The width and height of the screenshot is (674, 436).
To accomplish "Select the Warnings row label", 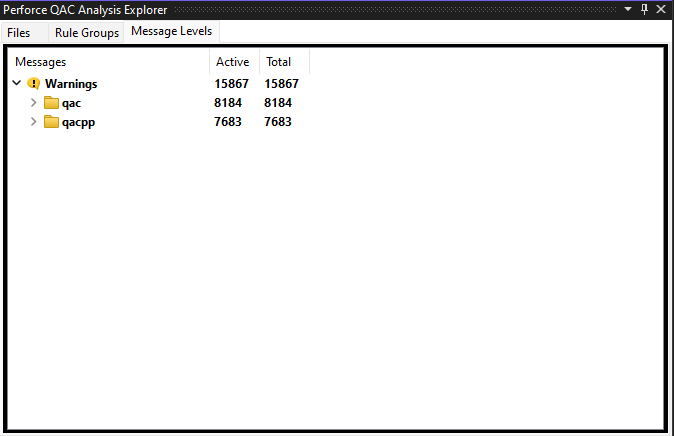I will [x=71, y=84].
